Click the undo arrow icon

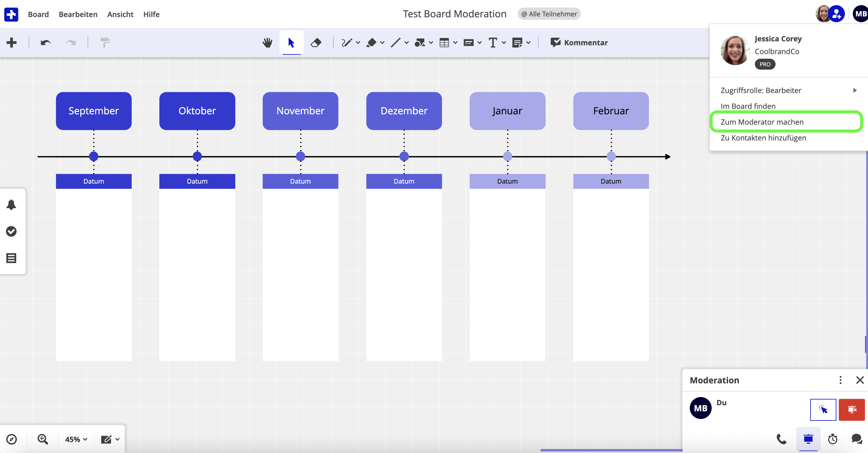tap(46, 43)
